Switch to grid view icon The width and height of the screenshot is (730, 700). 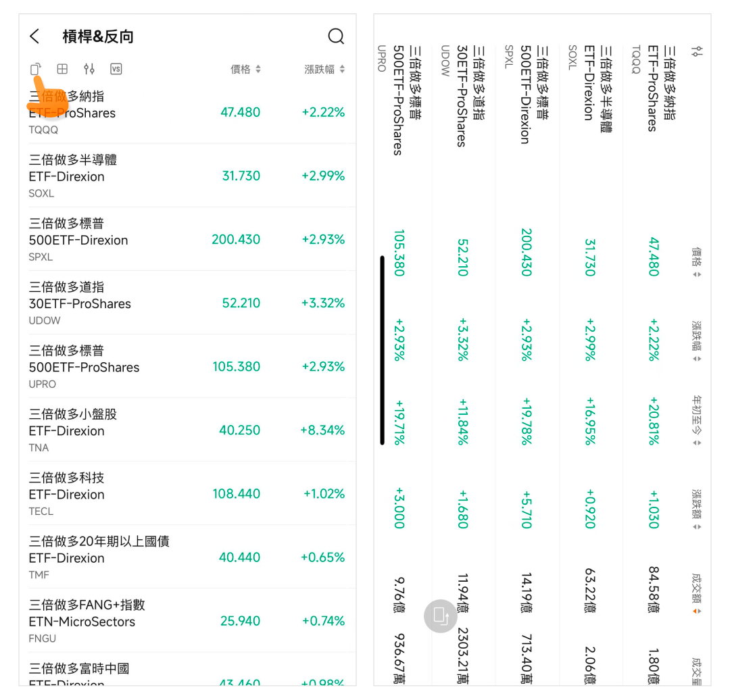(62, 69)
